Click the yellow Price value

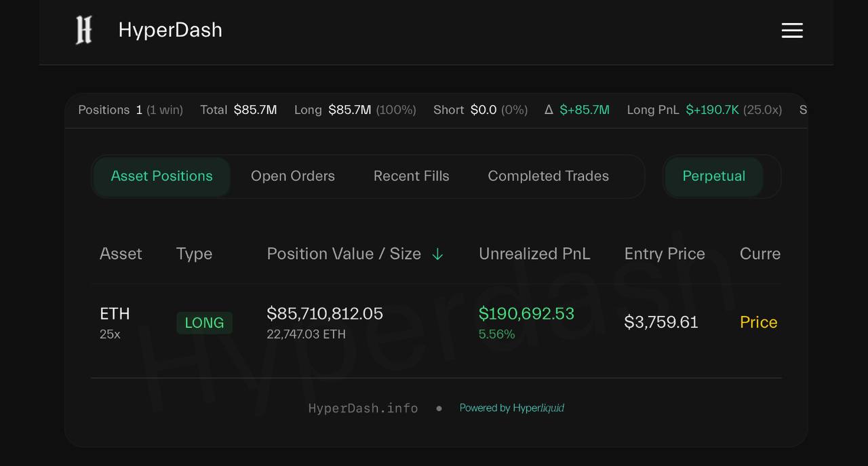point(759,322)
